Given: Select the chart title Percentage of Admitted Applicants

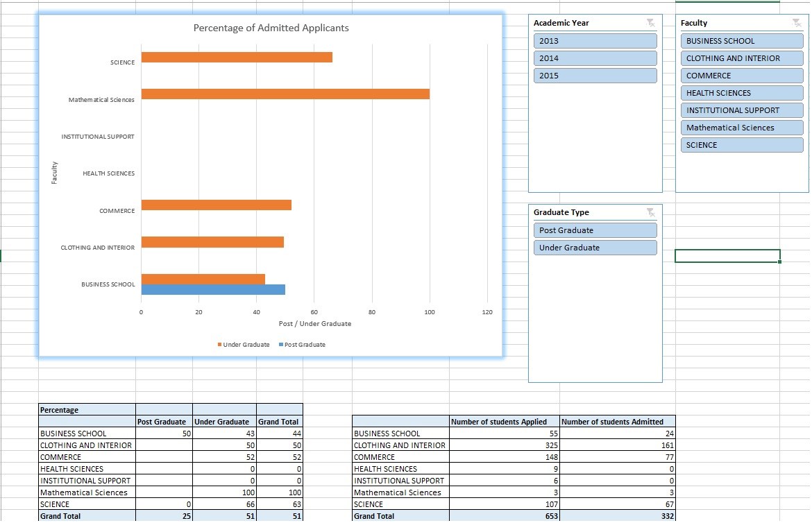Looking at the screenshot, I should pyautogui.click(x=271, y=28).
